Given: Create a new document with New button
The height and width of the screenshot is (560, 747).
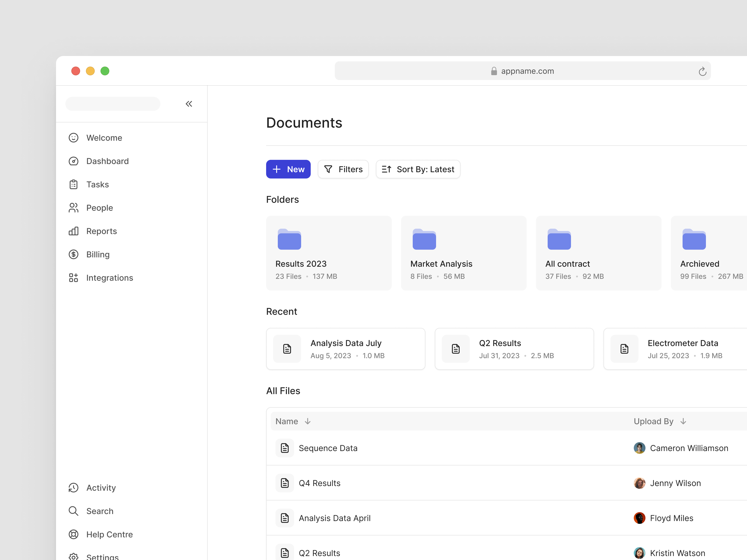Looking at the screenshot, I should click(288, 169).
